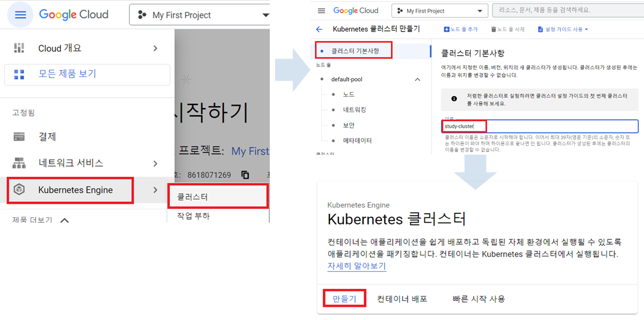Click the 이름 field containing study-cluster

[x=540, y=127]
